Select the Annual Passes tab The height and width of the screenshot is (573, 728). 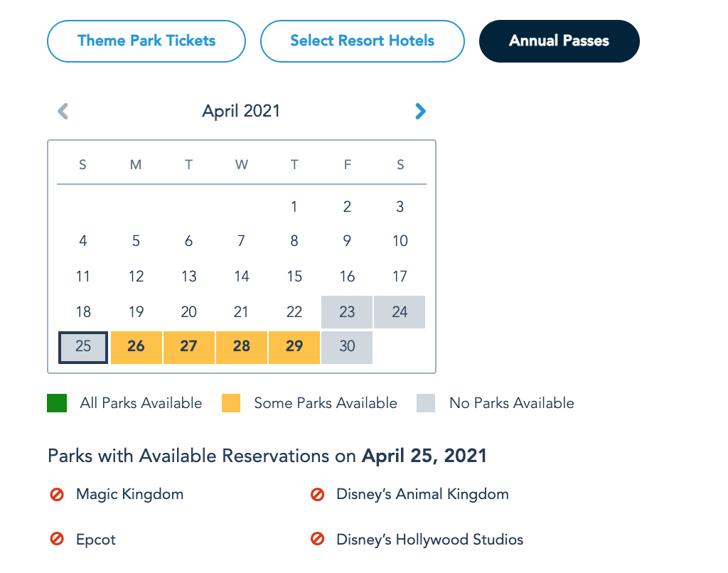(559, 41)
